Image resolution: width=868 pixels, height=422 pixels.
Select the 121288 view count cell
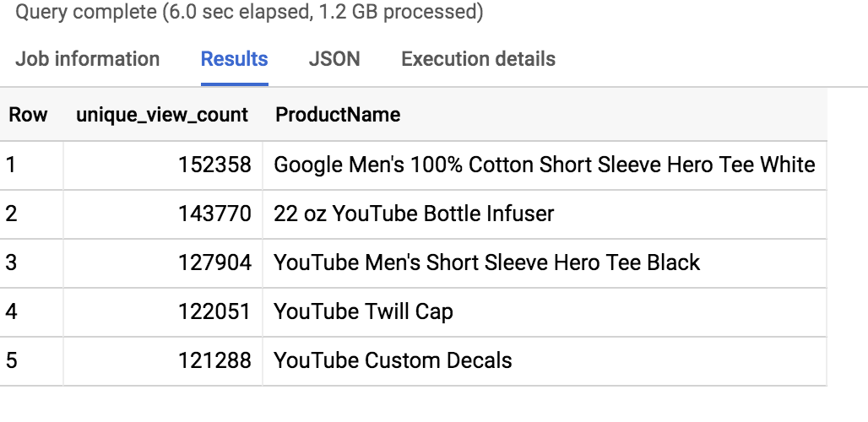pos(214,360)
